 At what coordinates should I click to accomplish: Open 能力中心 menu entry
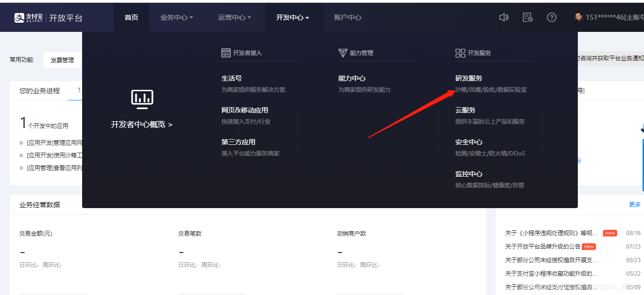click(x=352, y=78)
